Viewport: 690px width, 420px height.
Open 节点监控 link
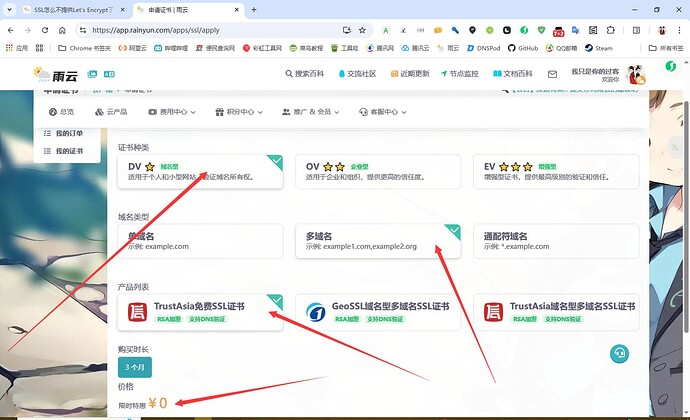(459, 74)
